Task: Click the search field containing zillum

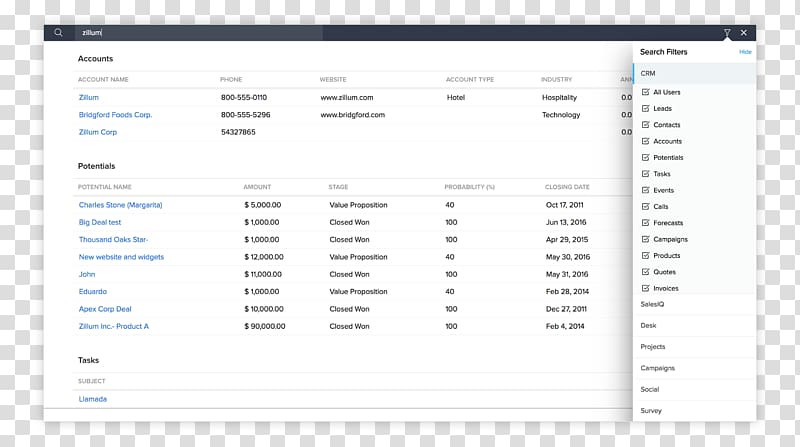Action: (199, 33)
